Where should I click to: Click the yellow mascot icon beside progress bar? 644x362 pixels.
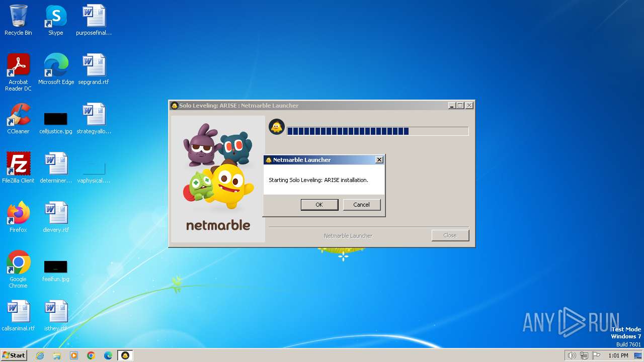[277, 127]
